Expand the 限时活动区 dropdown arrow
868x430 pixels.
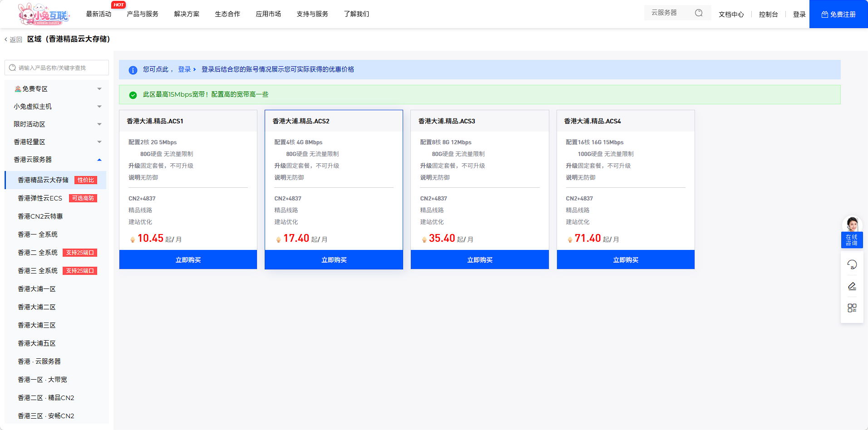99,124
